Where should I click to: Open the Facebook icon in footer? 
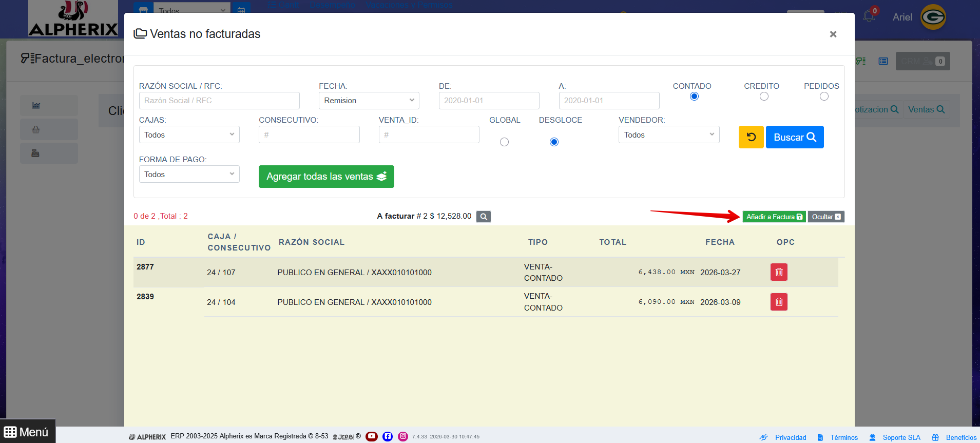pyautogui.click(x=388, y=436)
